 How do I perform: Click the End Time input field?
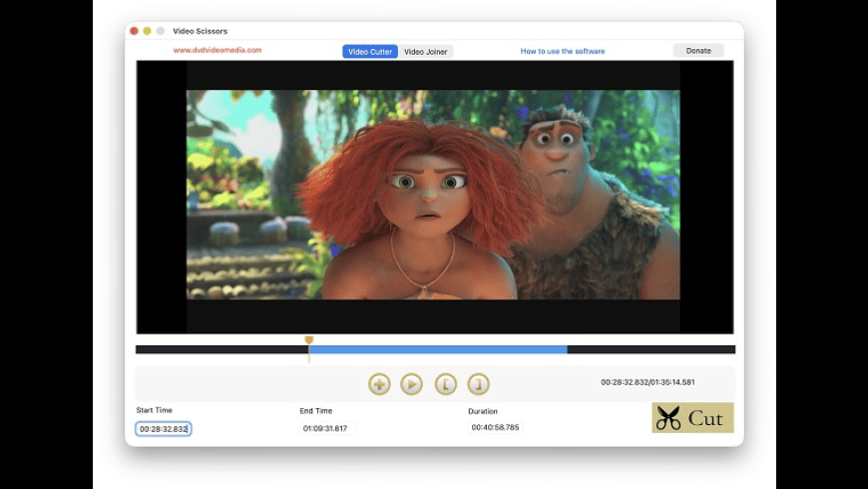point(326,428)
